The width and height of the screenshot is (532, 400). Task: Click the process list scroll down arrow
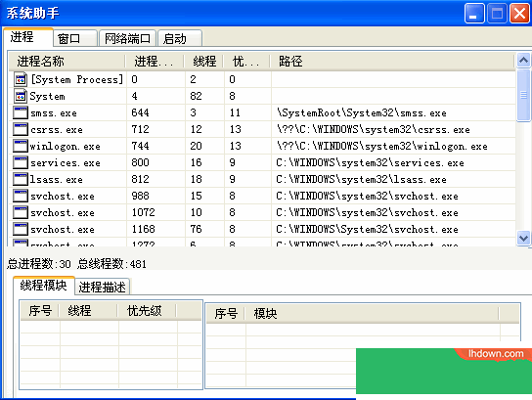[x=523, y=238]
